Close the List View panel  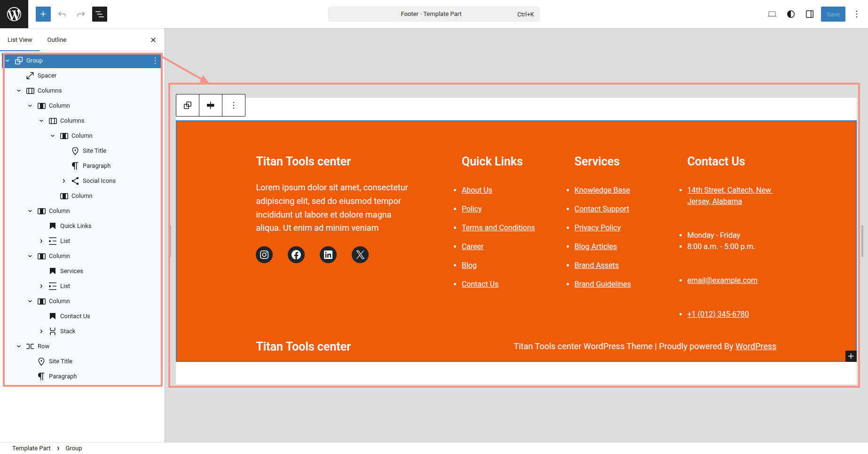click(x=153, y=40)
